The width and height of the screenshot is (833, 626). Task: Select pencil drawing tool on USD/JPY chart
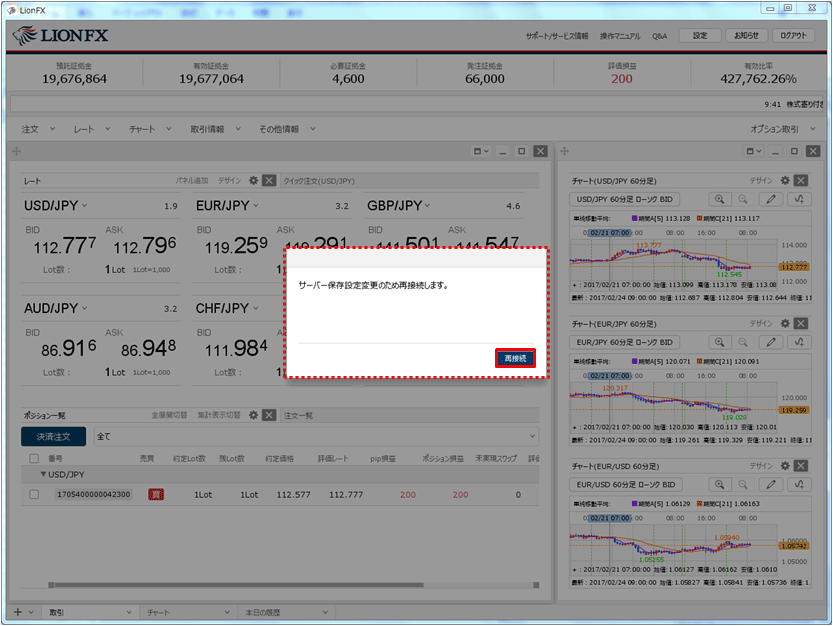click(770, 199)
